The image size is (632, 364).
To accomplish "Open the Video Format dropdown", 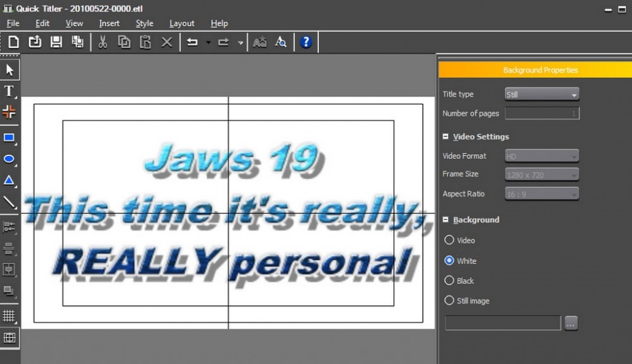I will (x=542, y=156).
